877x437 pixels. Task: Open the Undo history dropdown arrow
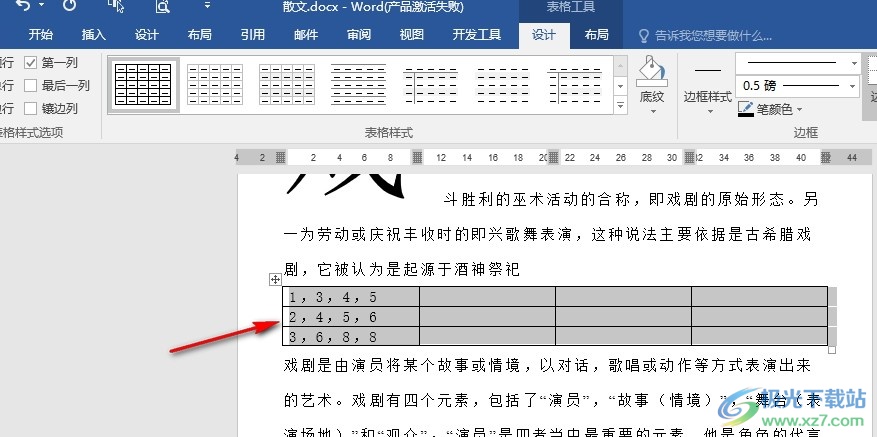[x=41, y=5]
